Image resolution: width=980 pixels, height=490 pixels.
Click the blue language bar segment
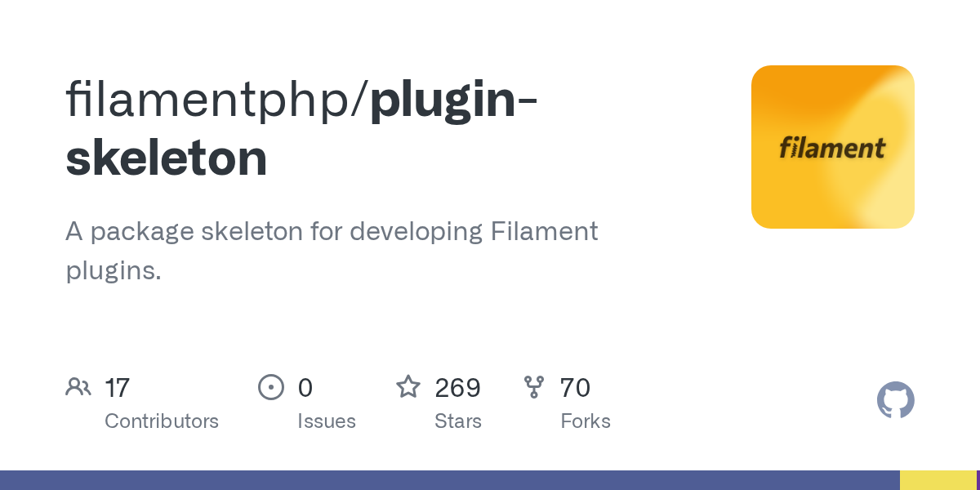click(x=449, y=480)
